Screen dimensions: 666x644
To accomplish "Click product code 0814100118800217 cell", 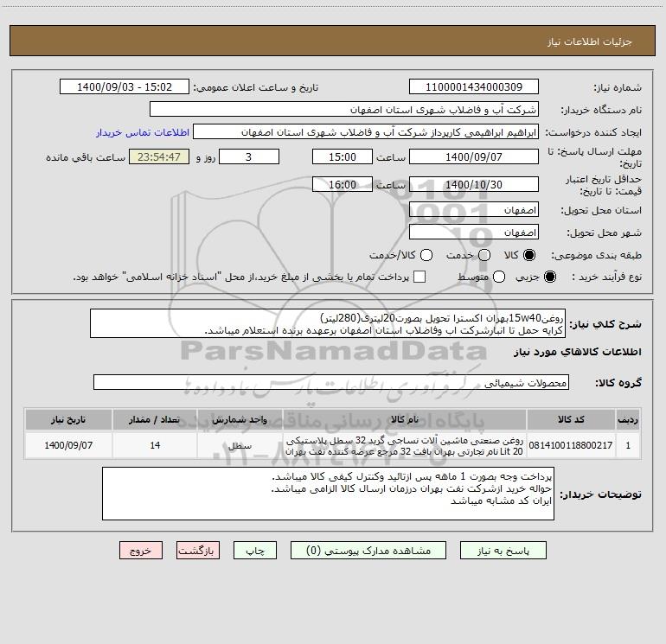I will point(571,445).
